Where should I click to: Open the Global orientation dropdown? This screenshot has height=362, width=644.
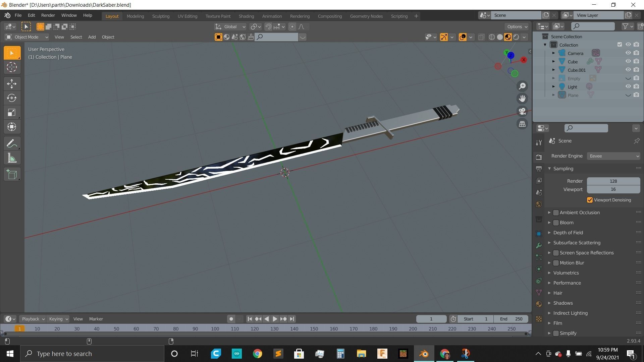click(230, 27)
